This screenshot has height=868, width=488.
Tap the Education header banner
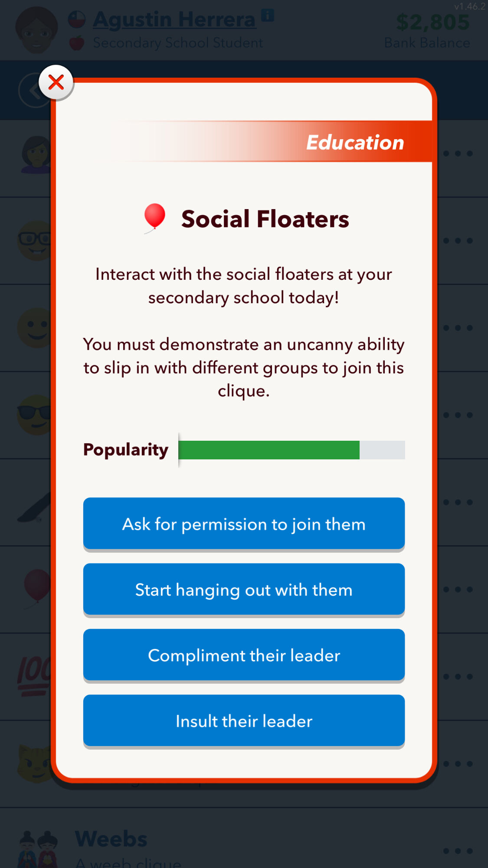[273, 142]
